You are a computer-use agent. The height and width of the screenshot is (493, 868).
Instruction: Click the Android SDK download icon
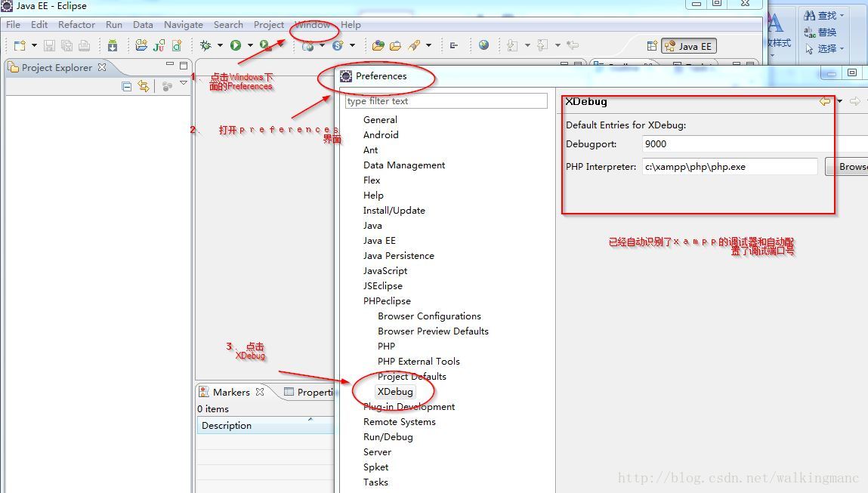coord(113,45)
